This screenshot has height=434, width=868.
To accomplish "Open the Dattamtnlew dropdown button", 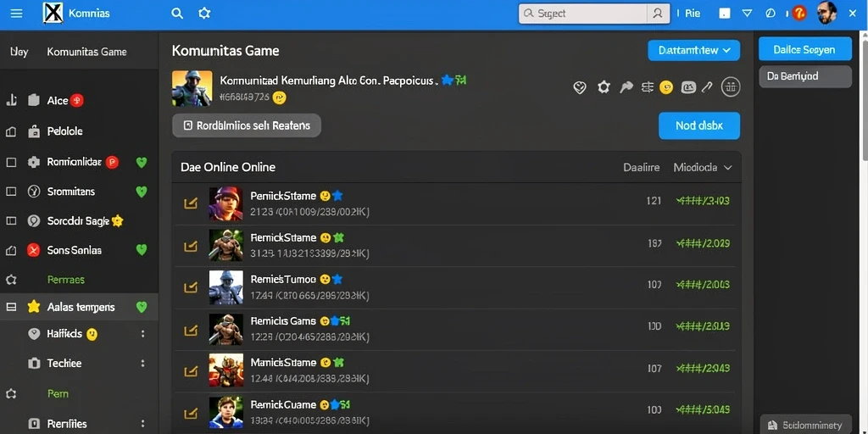I will (693, 50).
